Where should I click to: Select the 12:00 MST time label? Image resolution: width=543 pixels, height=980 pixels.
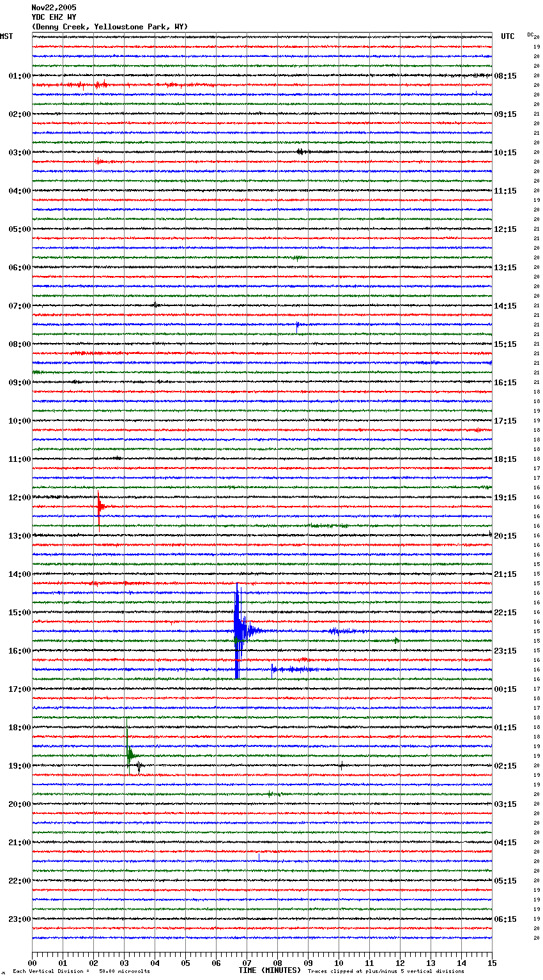pyautogui.click(x=19, y=498)
